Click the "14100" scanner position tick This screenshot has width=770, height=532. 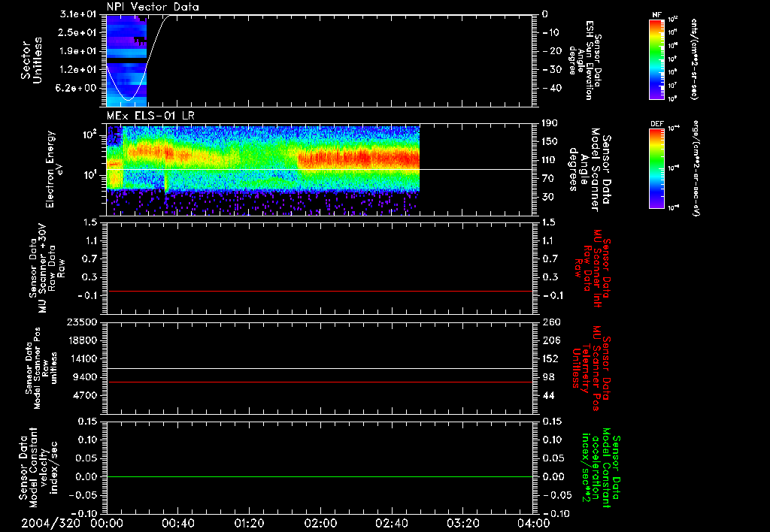82,358
